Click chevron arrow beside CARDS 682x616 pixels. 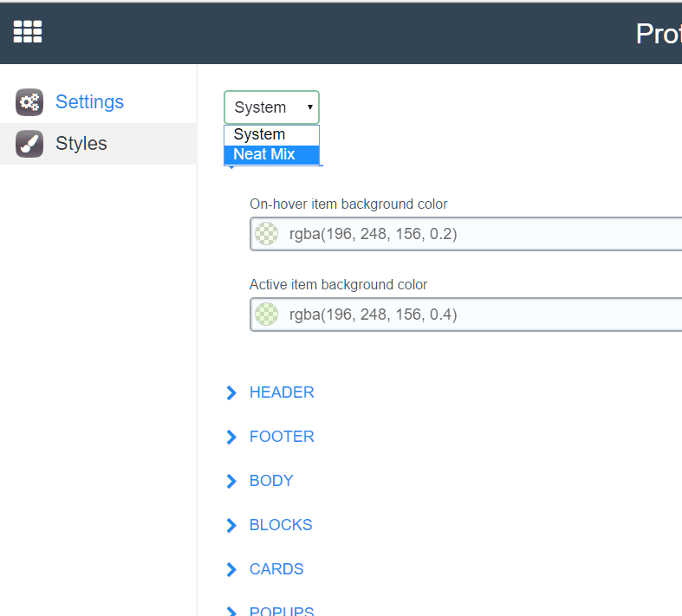(231, 570)
